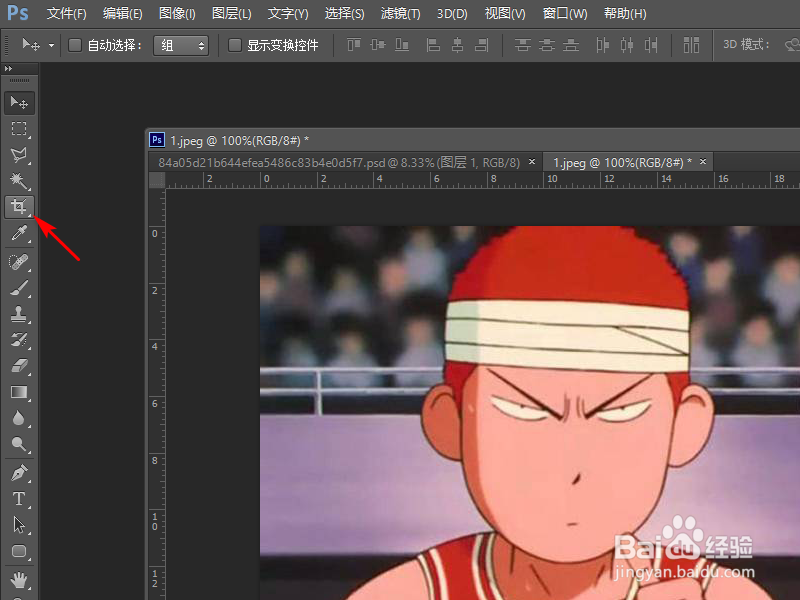This screenshot has width=800, height=600.
Task: Select the Rectangular Marquee tool
Action: [19, 129]
